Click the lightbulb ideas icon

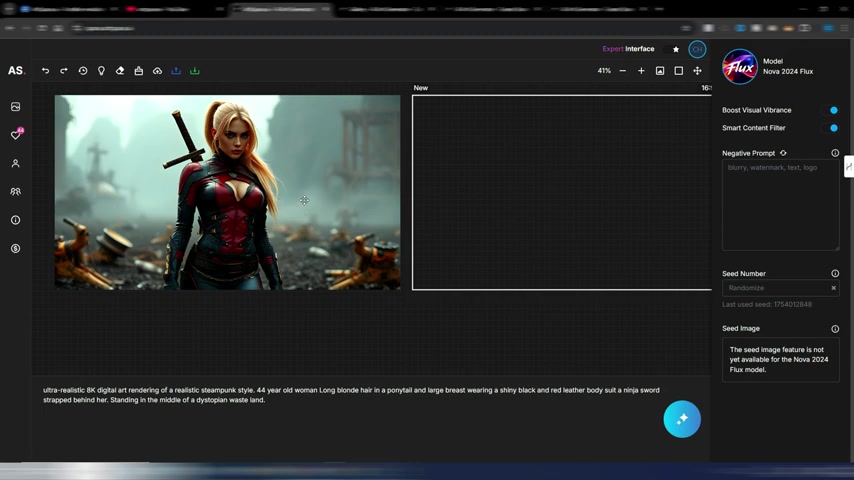pyautogui.click(x=101, y=71)
